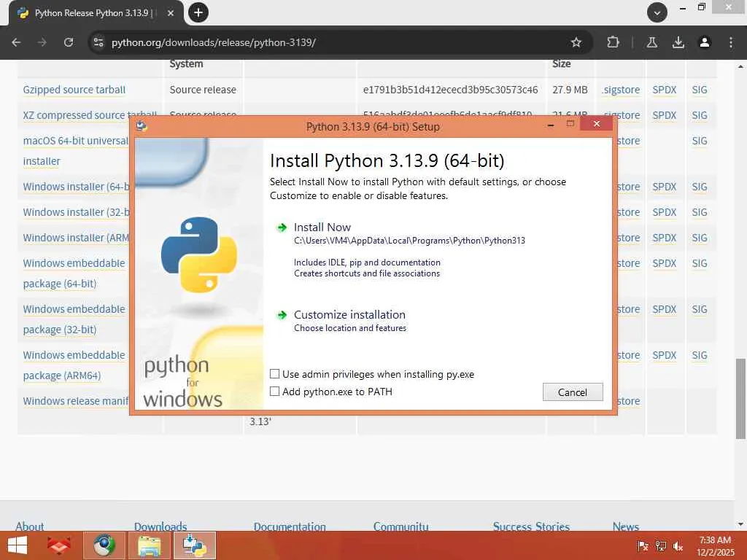This screenshot has height=560, width=747.
Task: Click the Python Setup title bar icon
Action: (141, 126)
